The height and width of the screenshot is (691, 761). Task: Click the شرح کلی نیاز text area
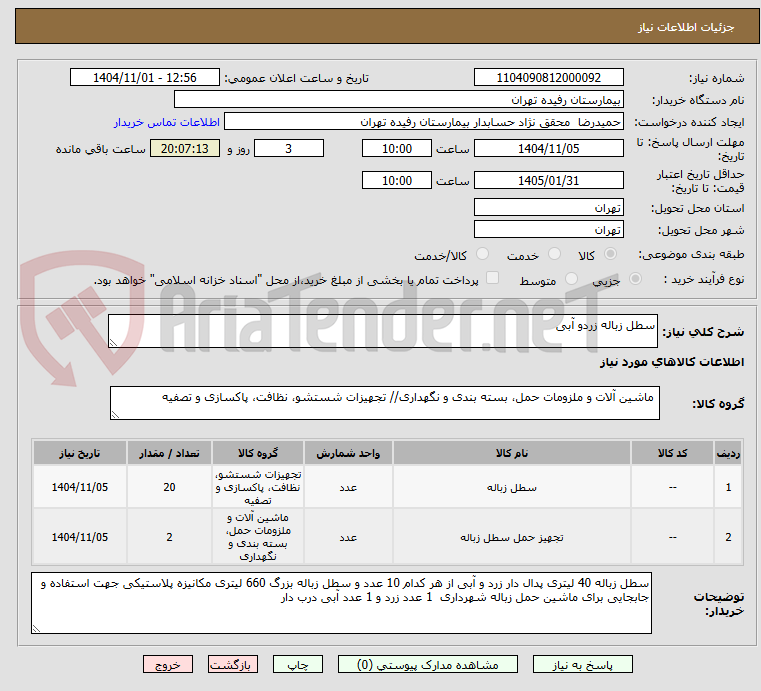pyautogui.click(x=382, y=331)
